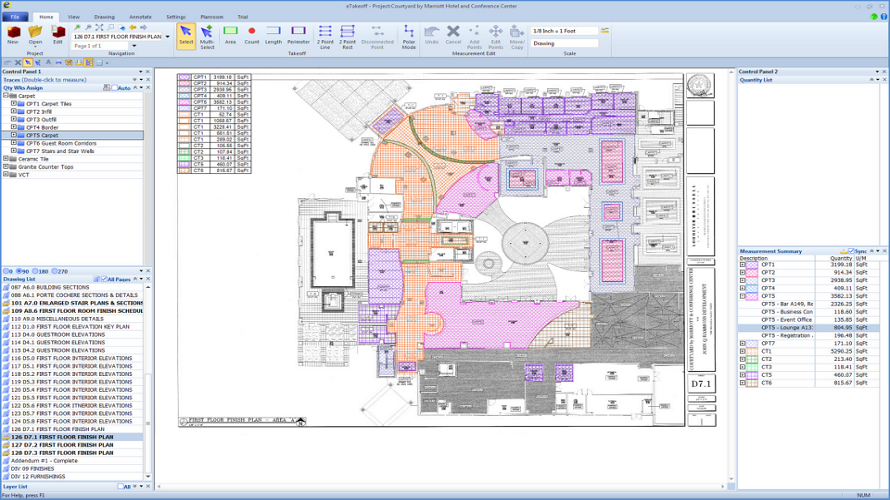This screenshot has height=500, width=890.
Task: Toggle the Auto checkbox in Qty Wks Assign
Action: [x=115, y=88]
